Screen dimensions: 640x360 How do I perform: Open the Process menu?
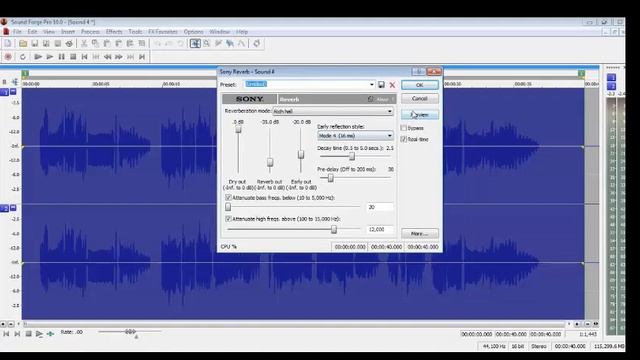90,31
